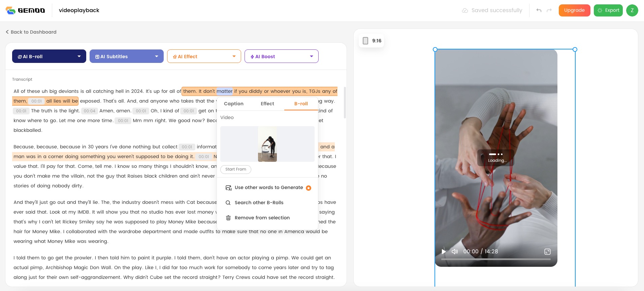Choose Remove from selection

coord(262,218)
